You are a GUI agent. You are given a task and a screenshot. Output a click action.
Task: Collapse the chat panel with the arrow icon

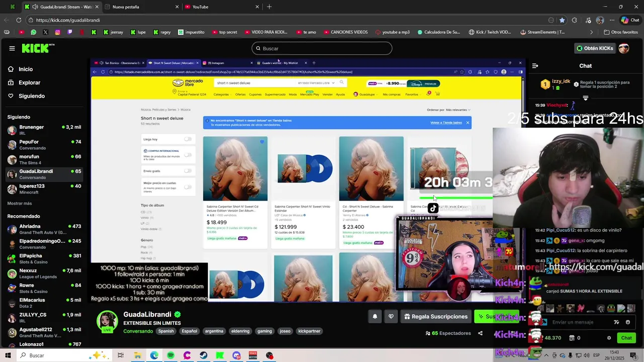point(535,66)
